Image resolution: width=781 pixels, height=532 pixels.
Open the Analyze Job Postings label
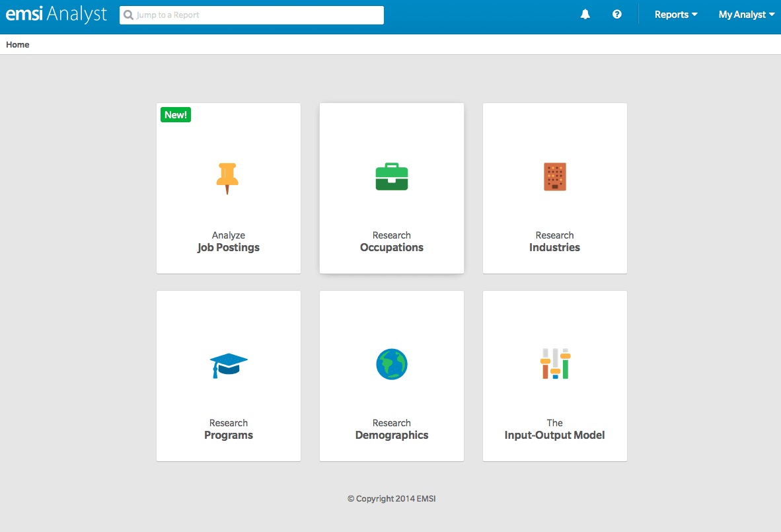(229, 242)
